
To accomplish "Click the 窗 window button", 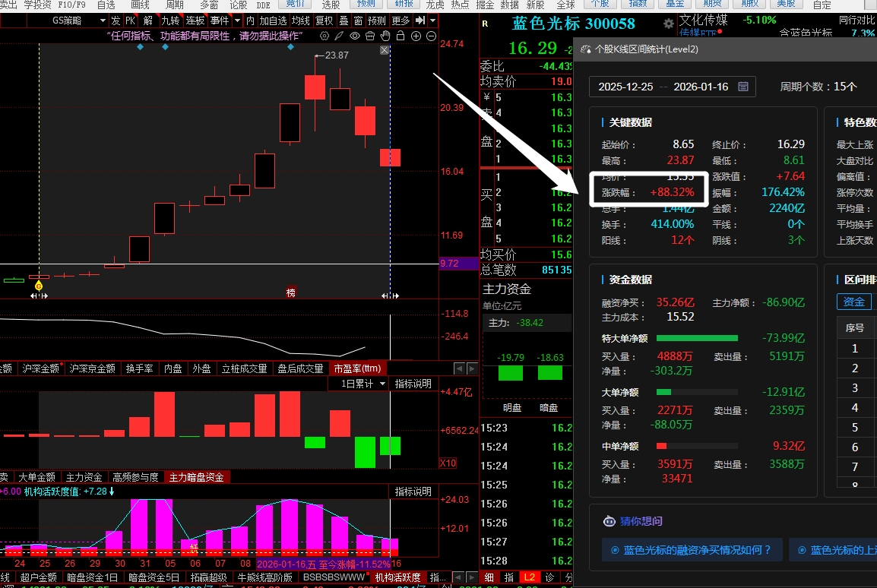I will [x=359, y=21].
